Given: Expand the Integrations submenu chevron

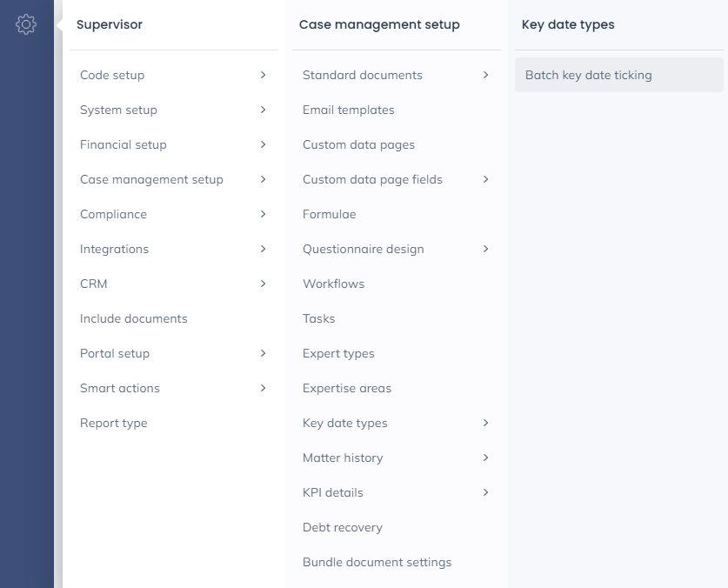Looking at the screenshot, I should coord(263,249).
